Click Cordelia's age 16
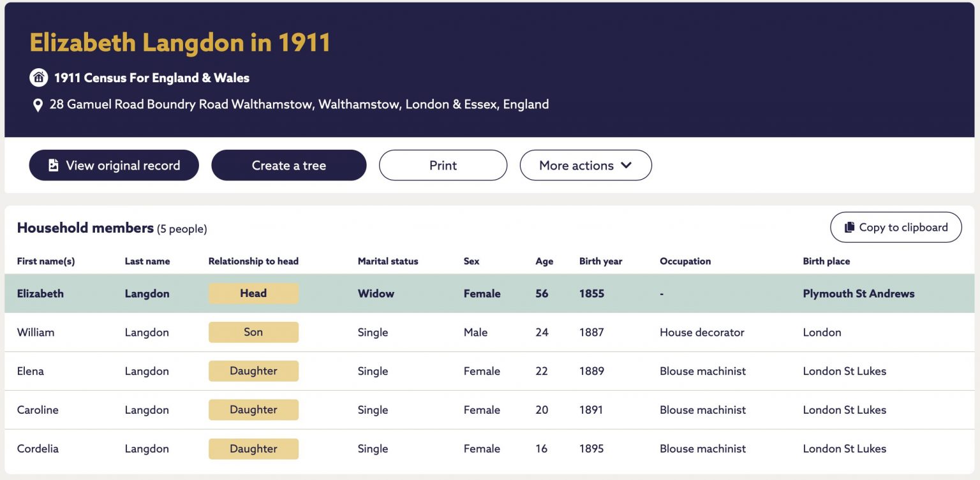Viewport: 980px width, 480px height. point(541,449)
